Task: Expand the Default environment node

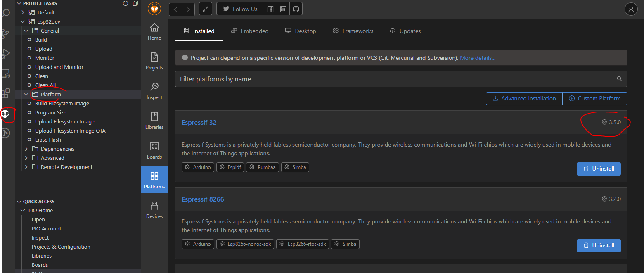Action: pyautogui.click(x=23, y=12)
